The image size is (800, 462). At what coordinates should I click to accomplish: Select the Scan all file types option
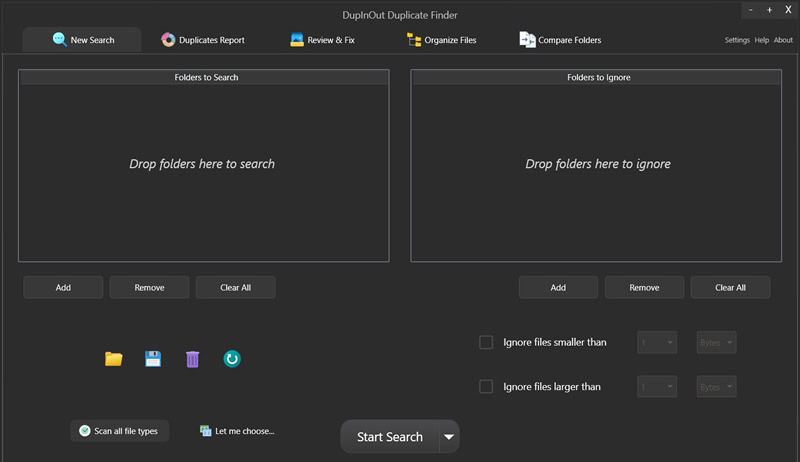(119, 431)
